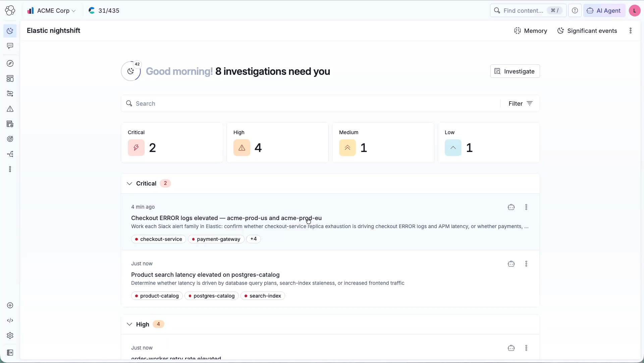Open the user avatar L
The width and height of the screenshot is (644, 363).
(x=635, y=10)
